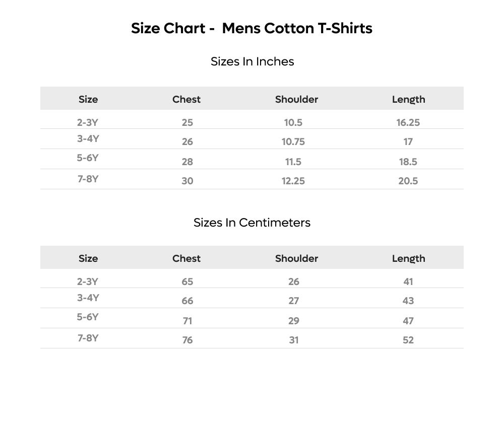Click the Shoulder header in the inches table
The image size is (504, 429).
[296, 99]
